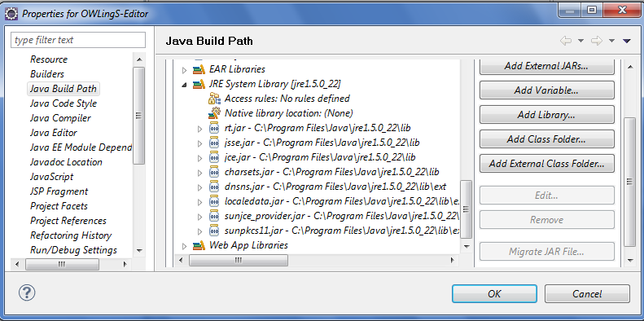644x321 pixels.
Task: Click Add Variable button
Action: coord(546,90)
